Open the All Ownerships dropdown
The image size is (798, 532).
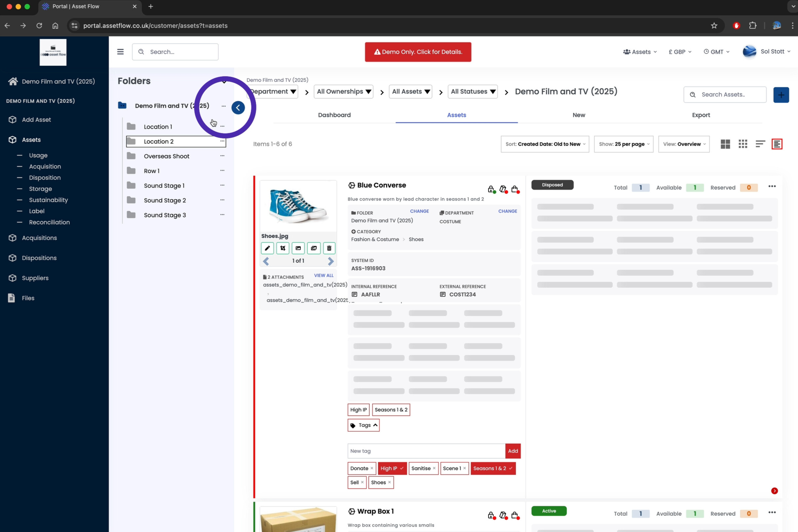[343, 92]
